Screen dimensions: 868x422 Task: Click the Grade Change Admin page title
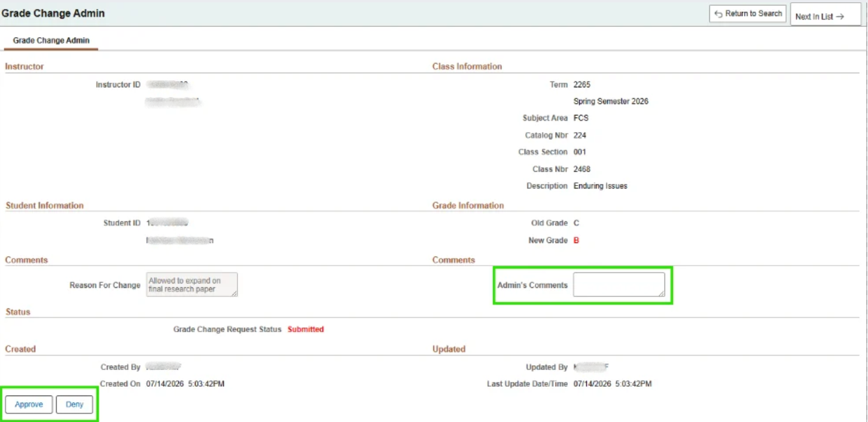tap(53, 13)
